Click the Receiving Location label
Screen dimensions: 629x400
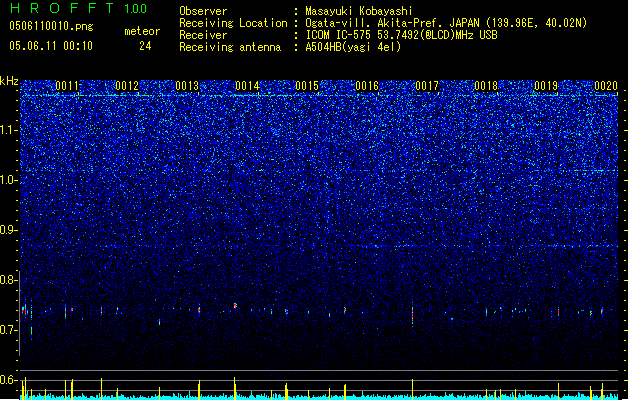[233, 23]
